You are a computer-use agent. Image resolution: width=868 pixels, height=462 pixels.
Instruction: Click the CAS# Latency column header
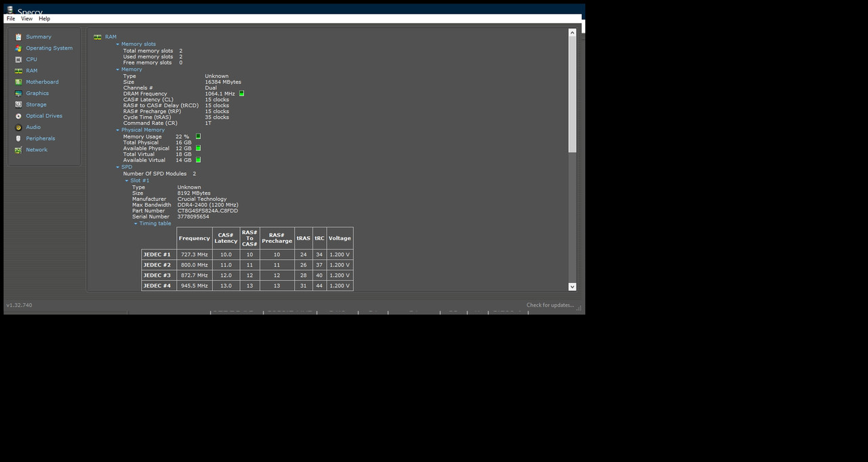(x=226, y=238)
